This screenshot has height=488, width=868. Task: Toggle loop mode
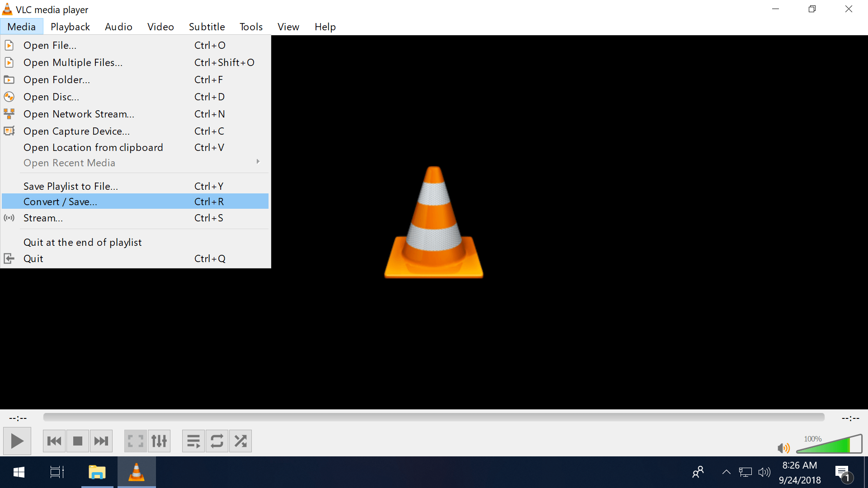pyautogui.click(x=217, y=441)
